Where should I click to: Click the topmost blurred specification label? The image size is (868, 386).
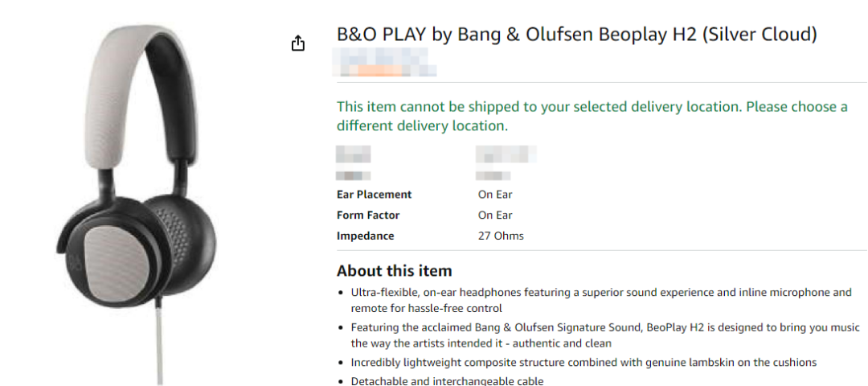click(354, 154)
